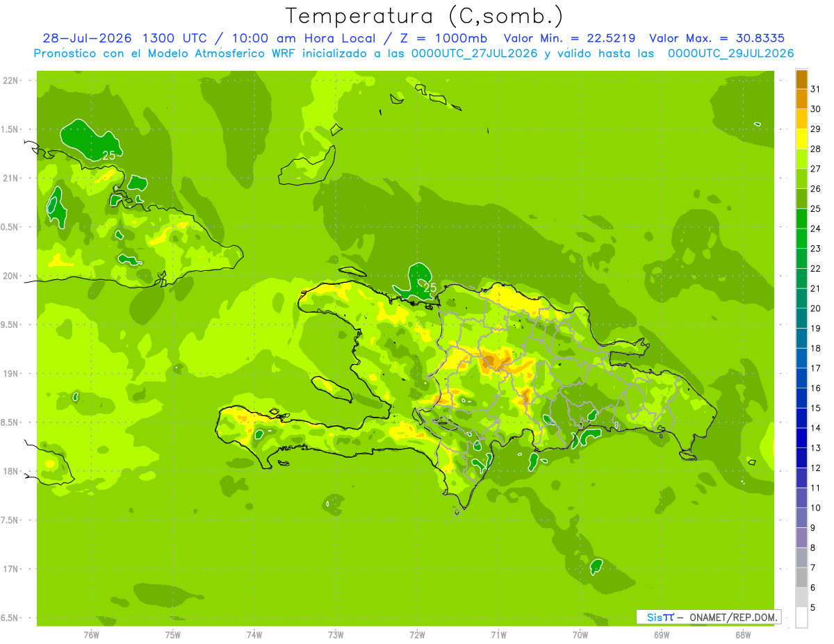This screenshot has height=644, width=834.
Task: Click the "25" contour label north of Haiti
Action: 430,287
